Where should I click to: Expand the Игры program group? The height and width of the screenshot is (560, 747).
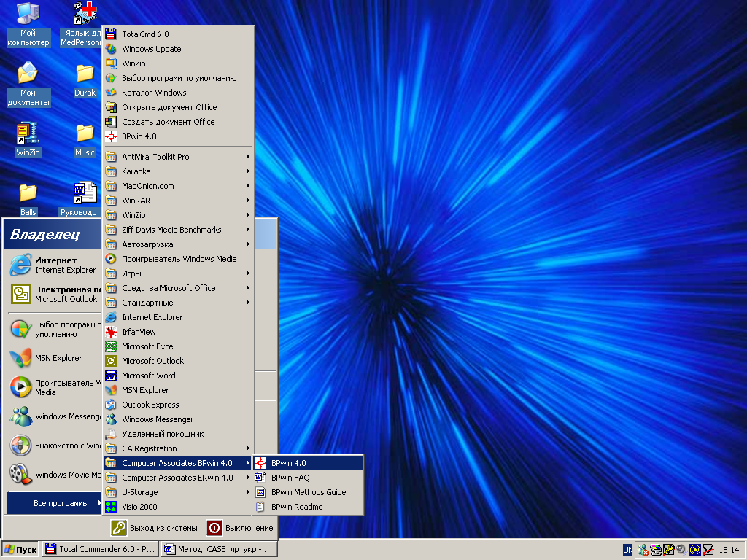178,273
